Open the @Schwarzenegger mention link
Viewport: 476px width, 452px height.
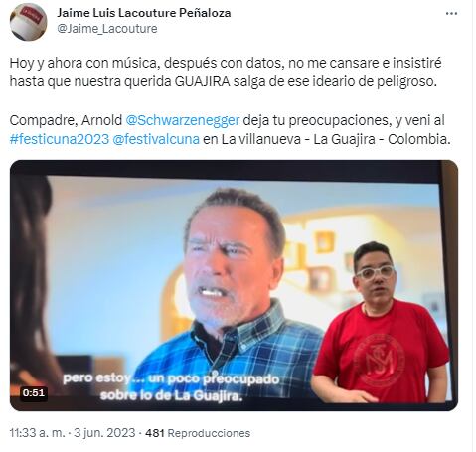click(183, 120)
